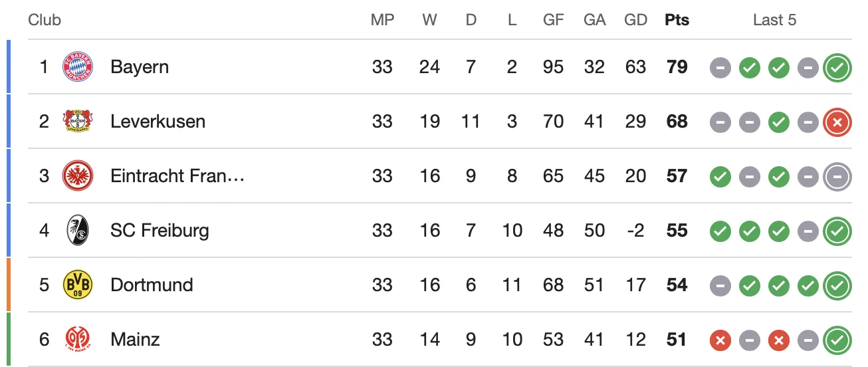Select the SC Freiburg club name
This screenshot has height=367, width=868.
pos(160,231)
